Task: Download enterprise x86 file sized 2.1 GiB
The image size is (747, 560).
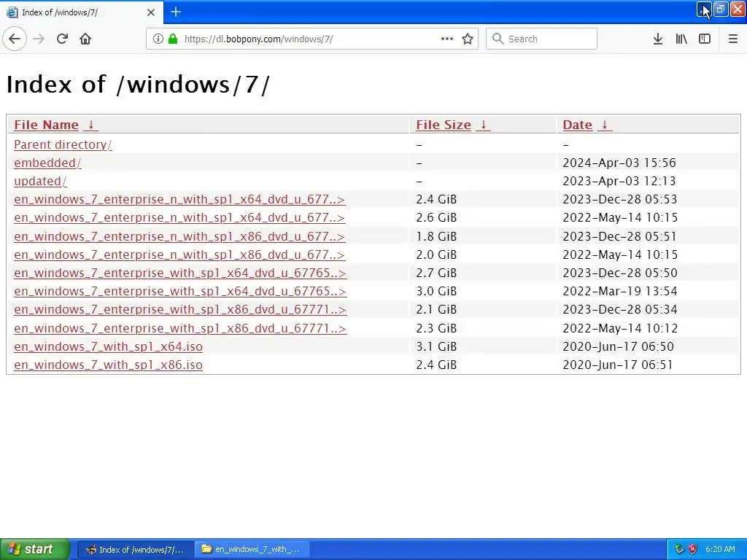Action: point(180,309)
